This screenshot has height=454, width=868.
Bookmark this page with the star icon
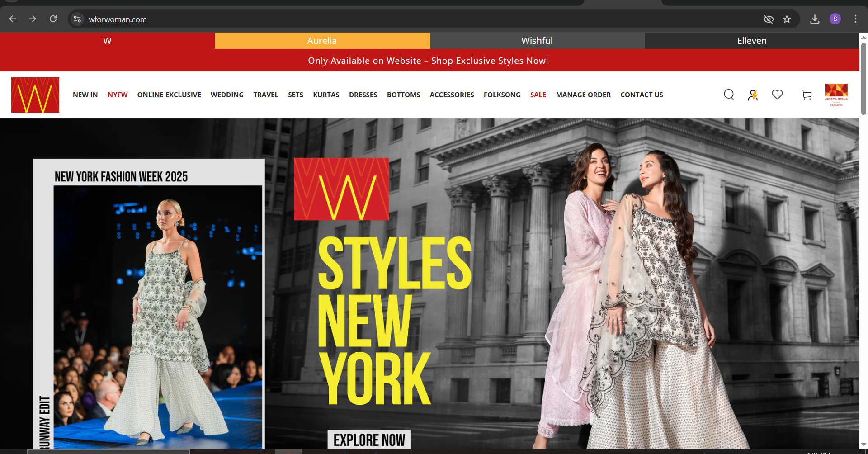click(787, 19)
